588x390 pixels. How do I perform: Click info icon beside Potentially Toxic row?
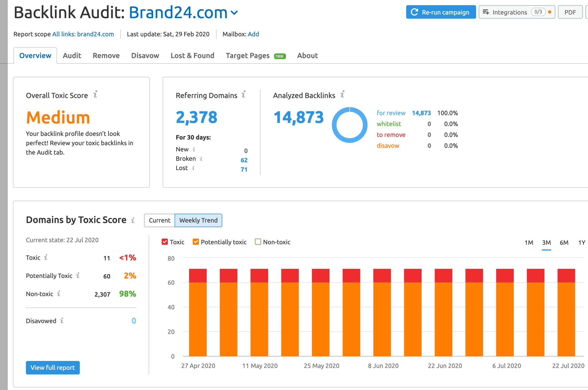tap(78, 275)
